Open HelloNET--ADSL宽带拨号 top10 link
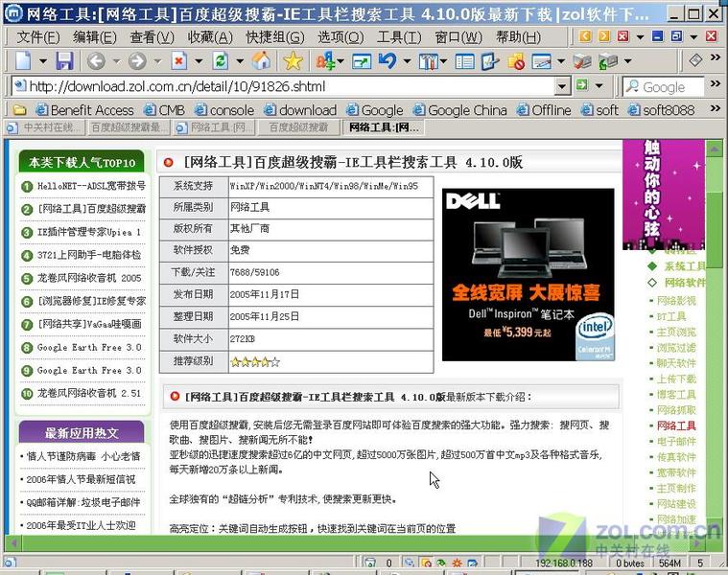This screenshot has height=575, width=728. (91, 186)
